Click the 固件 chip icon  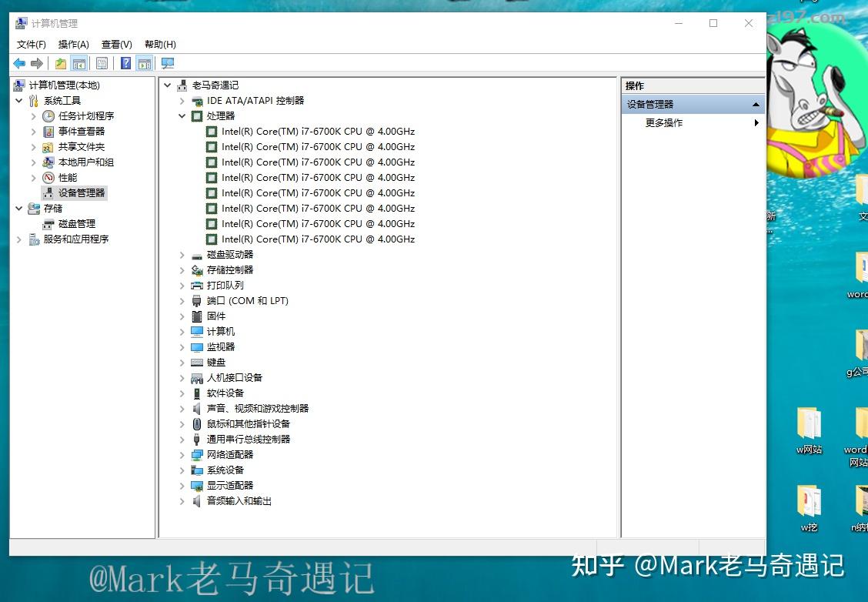[196, 316]
